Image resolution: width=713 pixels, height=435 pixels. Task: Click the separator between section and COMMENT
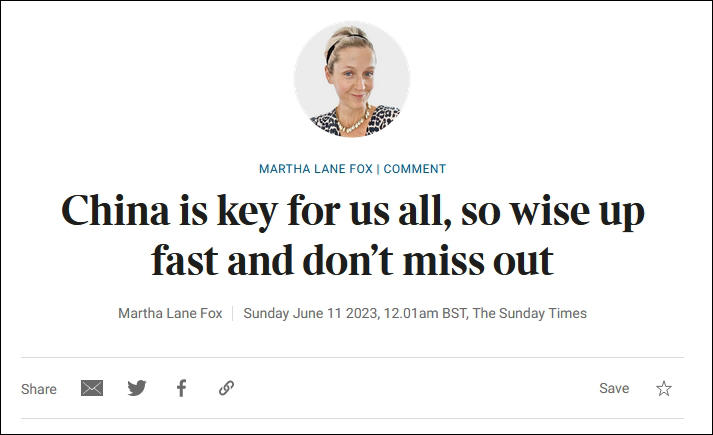coord(379,169)
